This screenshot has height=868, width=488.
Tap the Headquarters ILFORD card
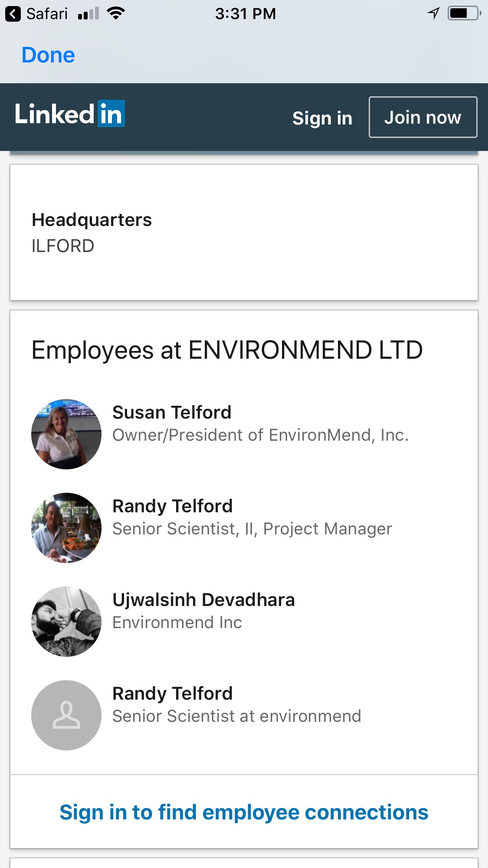click(x=244, y=233)
